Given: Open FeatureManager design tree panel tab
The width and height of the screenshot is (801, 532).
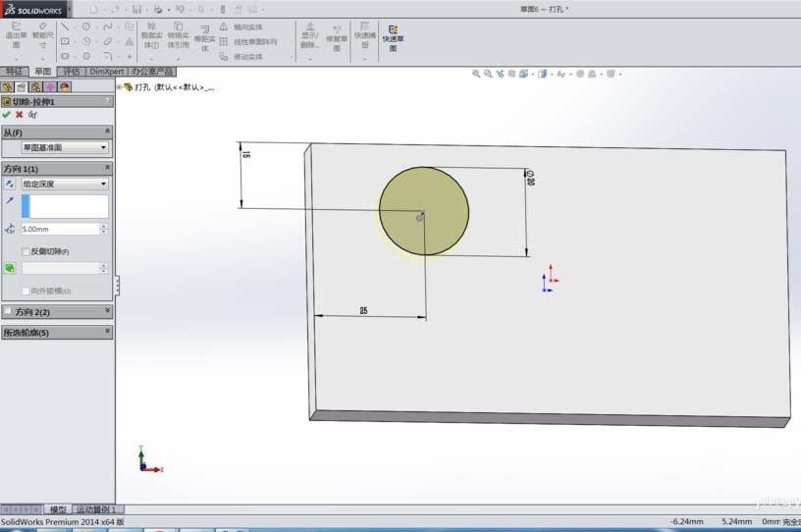Looking at the screenshot, I should click(7, 87).
